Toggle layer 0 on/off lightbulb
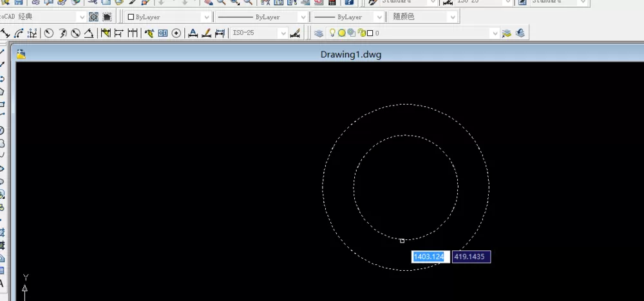 (332, 33)
